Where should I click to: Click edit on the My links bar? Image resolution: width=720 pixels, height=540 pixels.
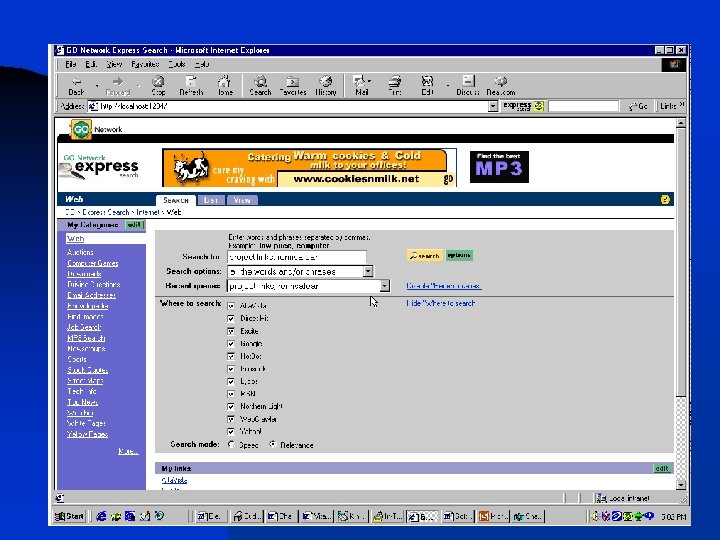(662, 468)
